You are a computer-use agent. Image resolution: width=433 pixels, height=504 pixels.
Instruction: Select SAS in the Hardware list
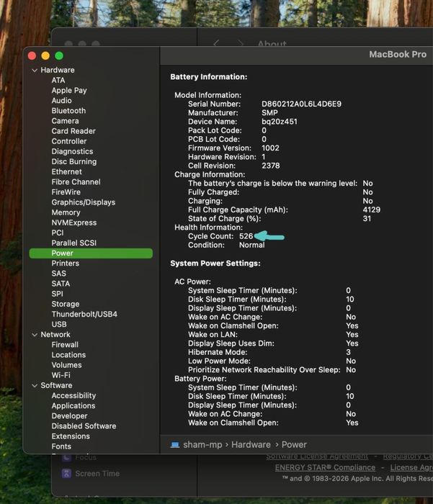click(58, 274)
